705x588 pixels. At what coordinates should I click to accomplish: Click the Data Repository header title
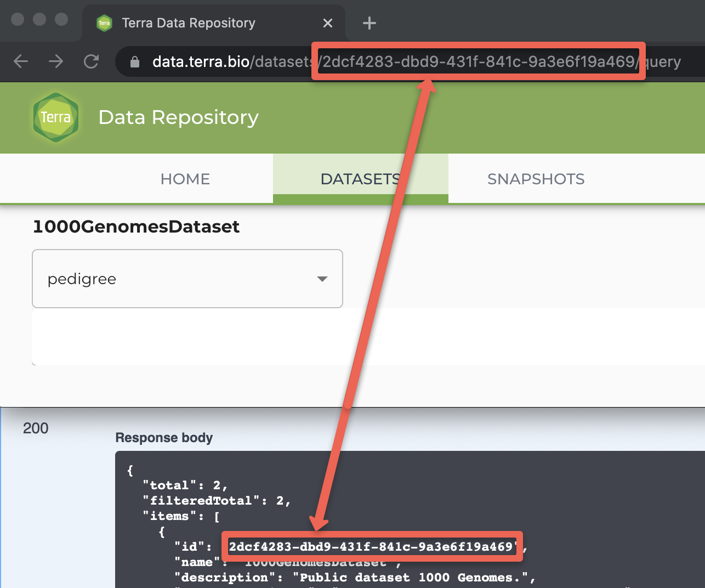click(x=178, y=117)
